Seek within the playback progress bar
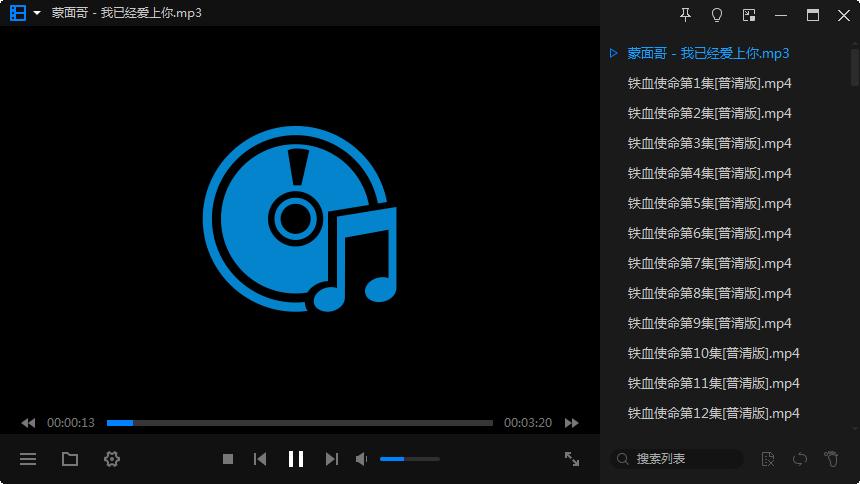Screen dimensions: 860x484 (299, 423)
